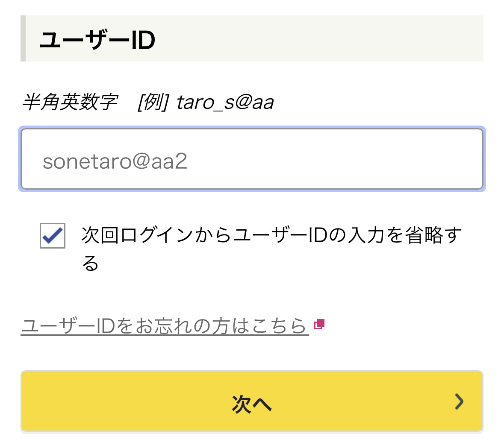The image size is (504, 448).
Task: Uncheck the skip user ID entry checkbox
Action: [53, 235]
